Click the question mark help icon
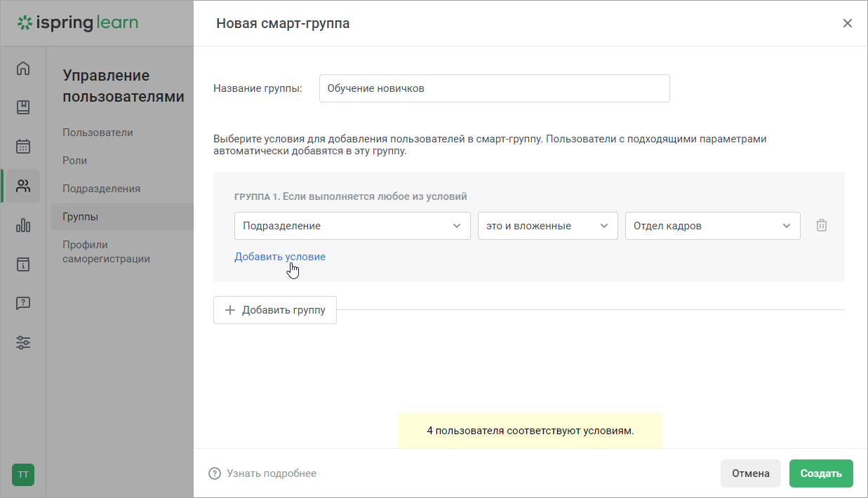The width and height of the screenshot is (868, 498). pyautogui.click(x=215, y=473)
